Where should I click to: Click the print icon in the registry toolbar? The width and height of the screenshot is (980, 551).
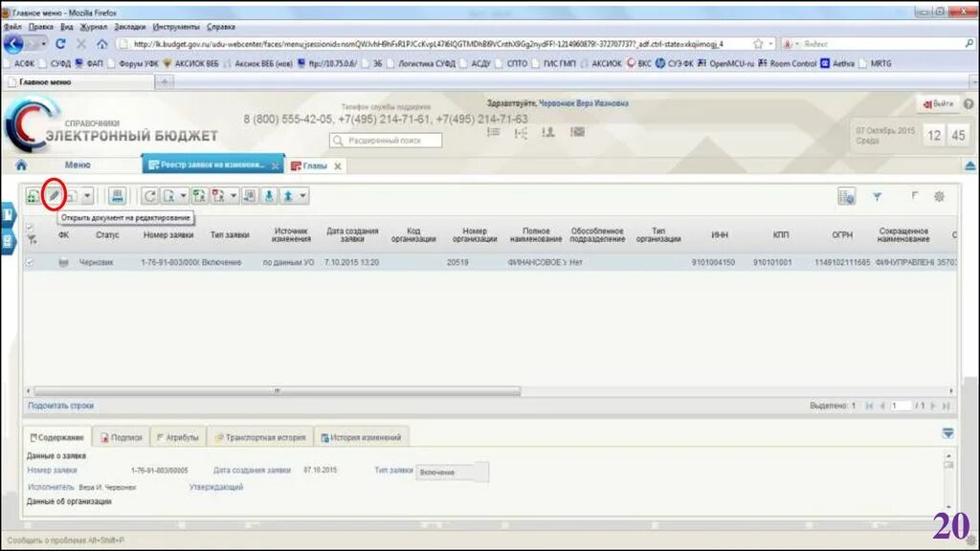[x=117, y=196]
